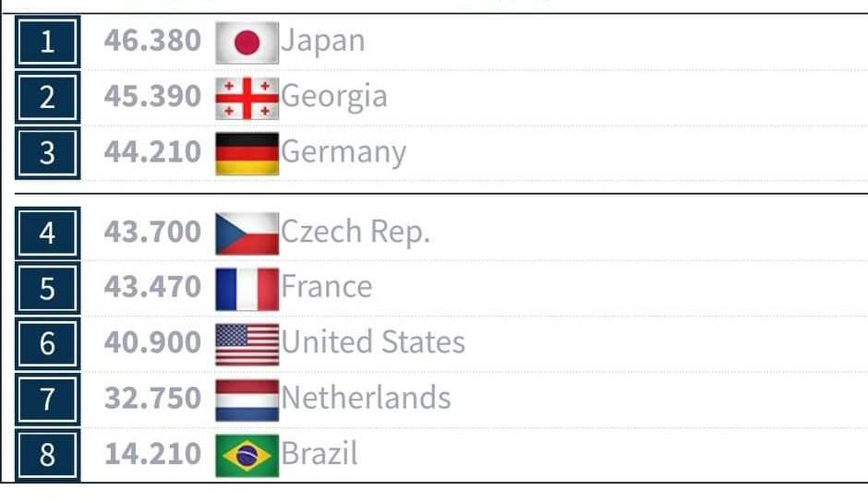The height and width of the screenshot is (503, 868).
Task: Open the Georgia team name
Action: click(333, 97)
